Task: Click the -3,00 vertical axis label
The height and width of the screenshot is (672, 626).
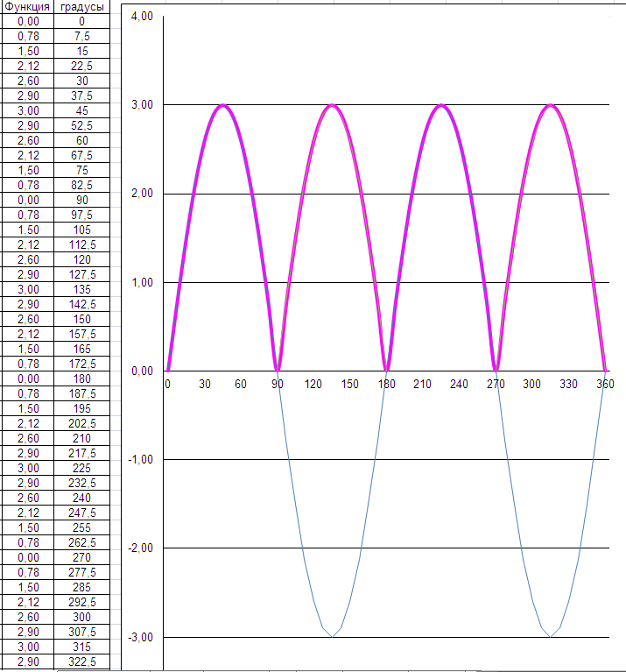Action: (140, 637)
